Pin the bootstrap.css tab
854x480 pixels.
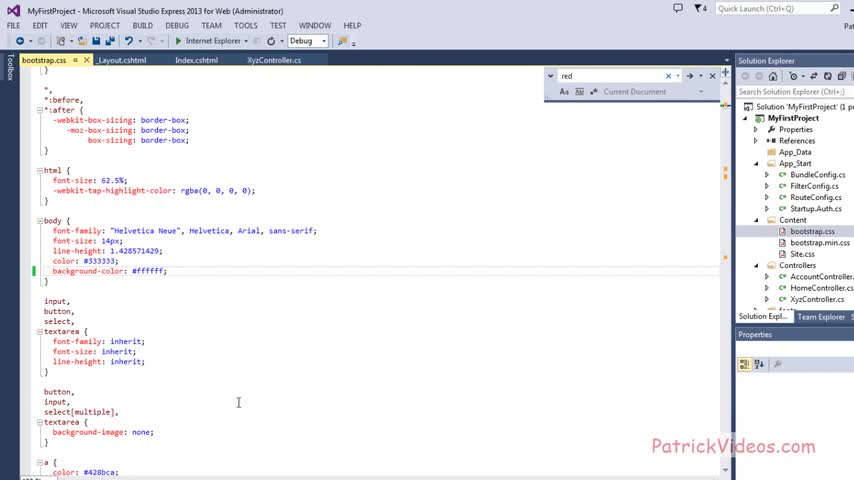click(x=76, y=60)
